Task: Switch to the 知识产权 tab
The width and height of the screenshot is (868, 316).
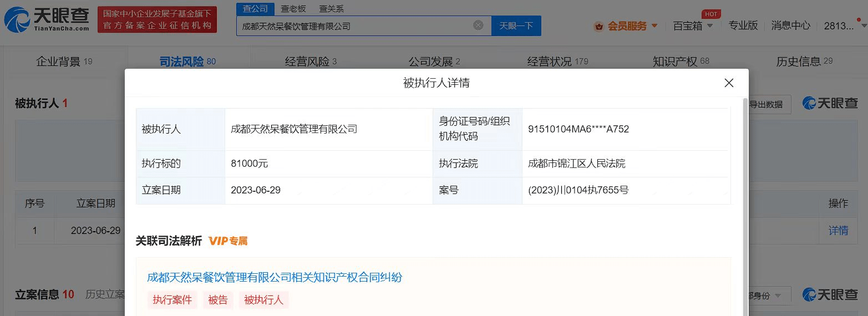Action: pos(681,62)
